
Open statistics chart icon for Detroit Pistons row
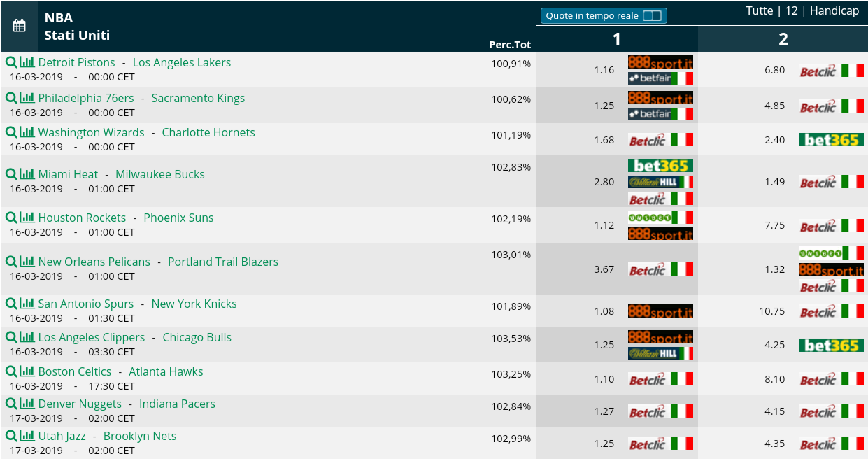27,62
